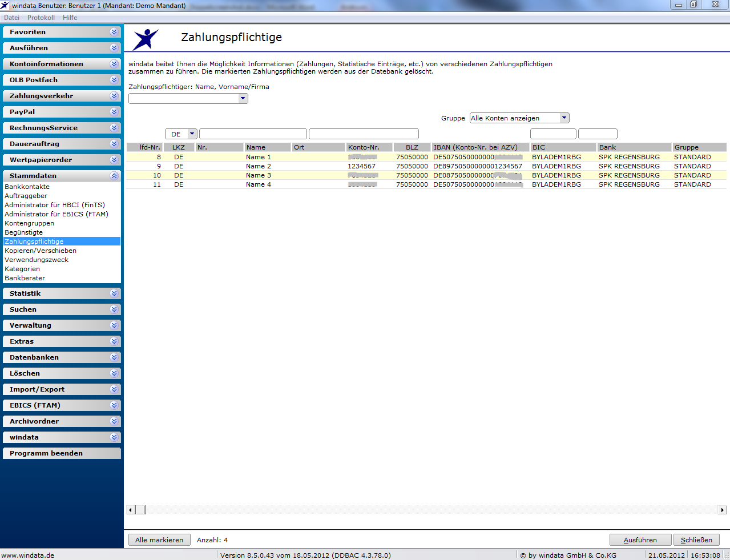Expand the RechnungsService section
The height and width of the screenshot is (560, 730).
tap(62, 128)
